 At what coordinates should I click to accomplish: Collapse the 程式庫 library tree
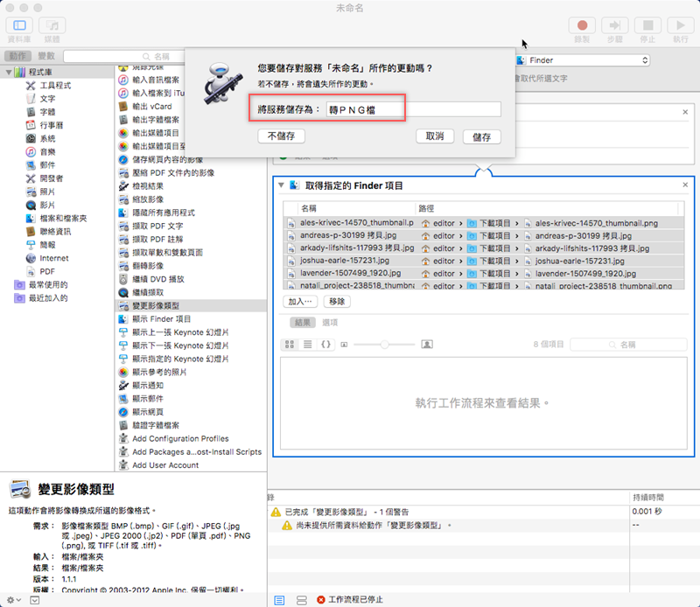pyautogui.click(x=9, y=72)
